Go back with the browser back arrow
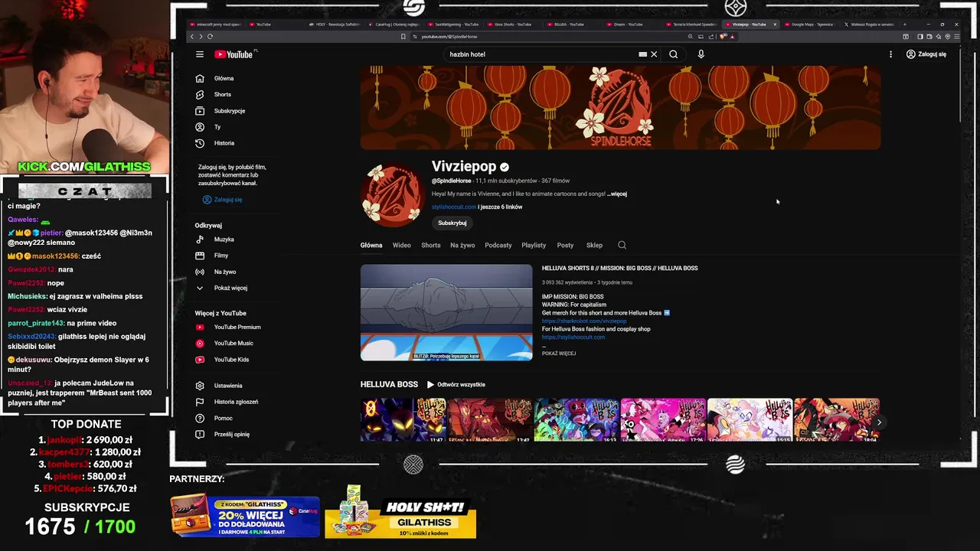 point(192,37)
